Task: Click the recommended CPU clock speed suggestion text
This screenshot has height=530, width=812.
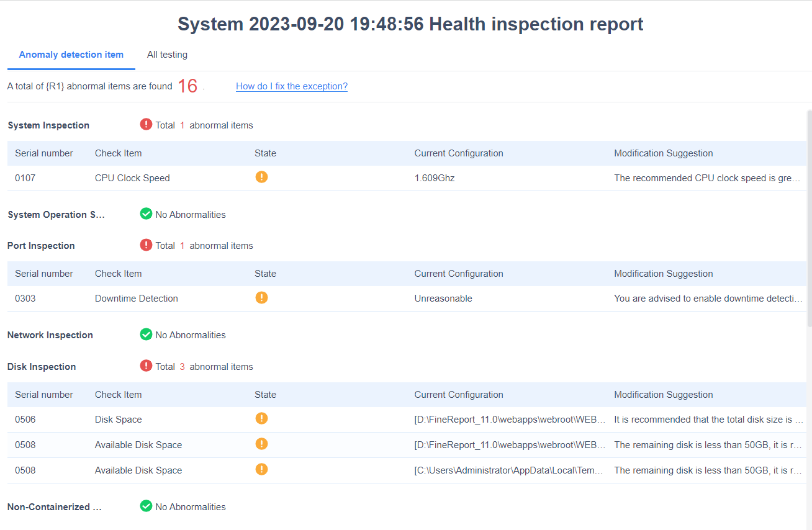Action: (x=707, y=178)
